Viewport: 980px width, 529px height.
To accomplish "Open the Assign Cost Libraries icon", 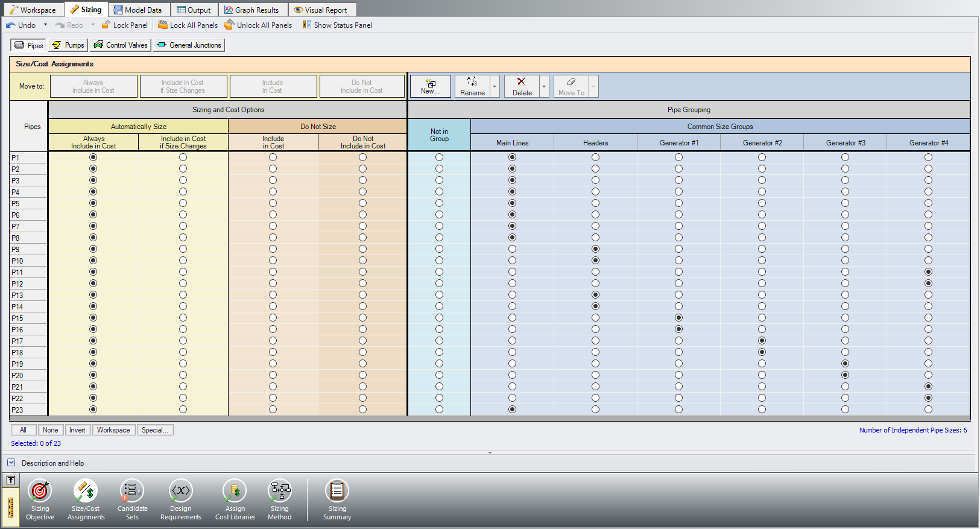I will pos(235,491).
